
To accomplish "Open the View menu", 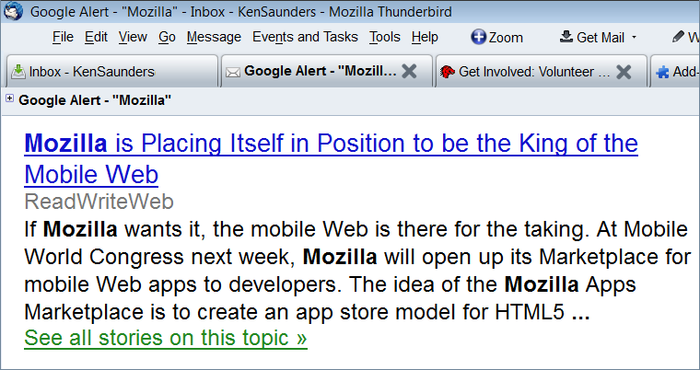I will click(x=133, y=37).
